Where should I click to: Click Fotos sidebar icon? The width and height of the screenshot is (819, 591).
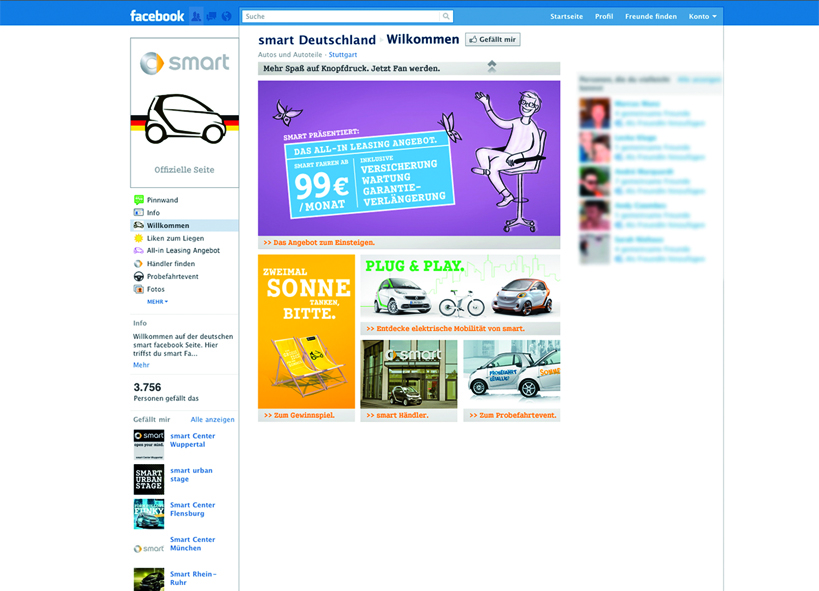(x=138, y=289)
